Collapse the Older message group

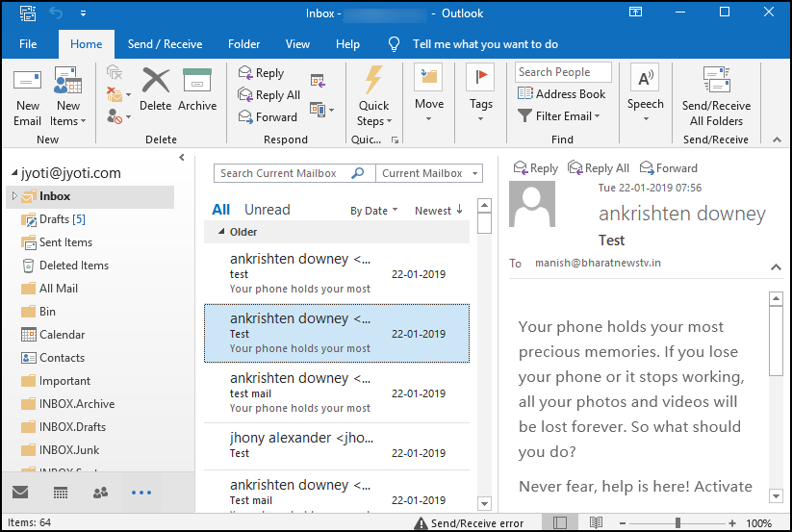[x=221, y=232]
